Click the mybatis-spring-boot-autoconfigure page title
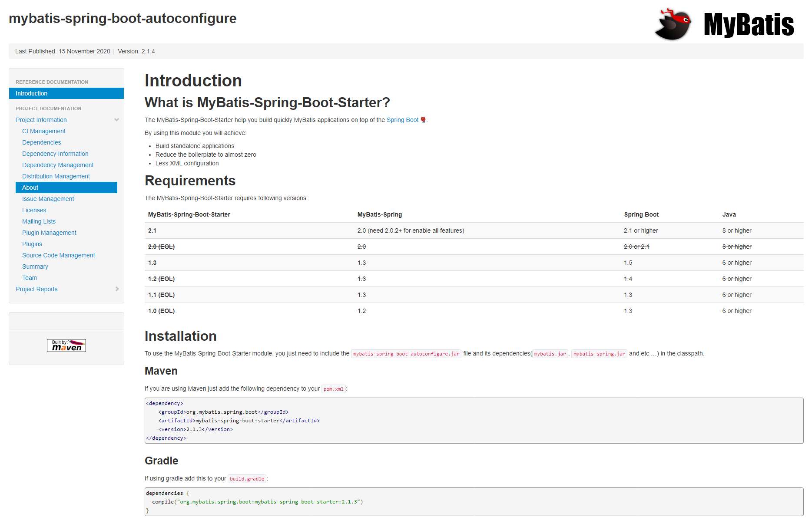Viewport: 812px width, 520px height. (x=123, y=18)
